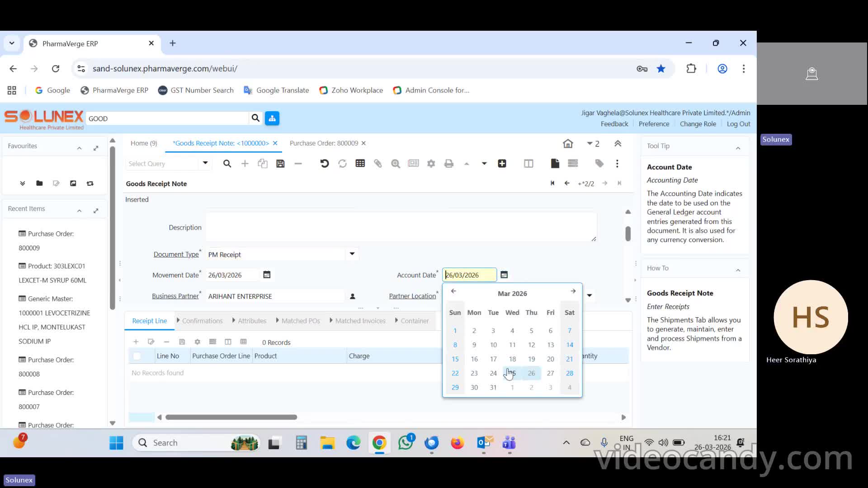
Task: Open the Purchase Order: 800009 tab
Action: point(324,143)
